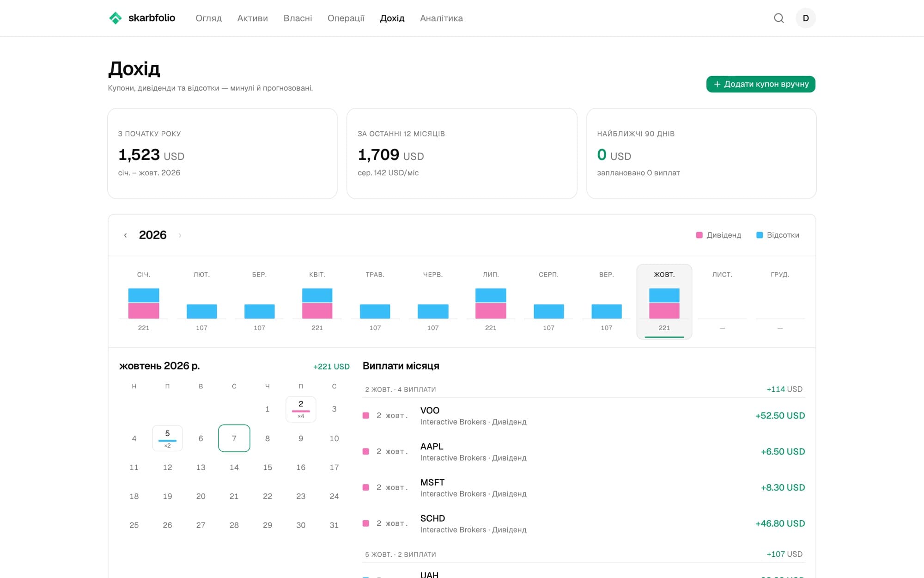Select the ЛИСТ. empty month

[x=722, y=301]
